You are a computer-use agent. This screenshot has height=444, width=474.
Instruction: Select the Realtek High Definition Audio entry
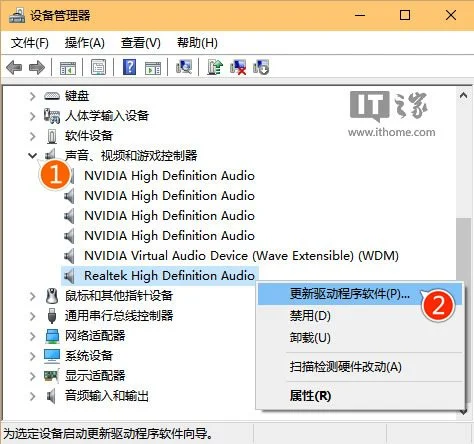tap(169, 276)
